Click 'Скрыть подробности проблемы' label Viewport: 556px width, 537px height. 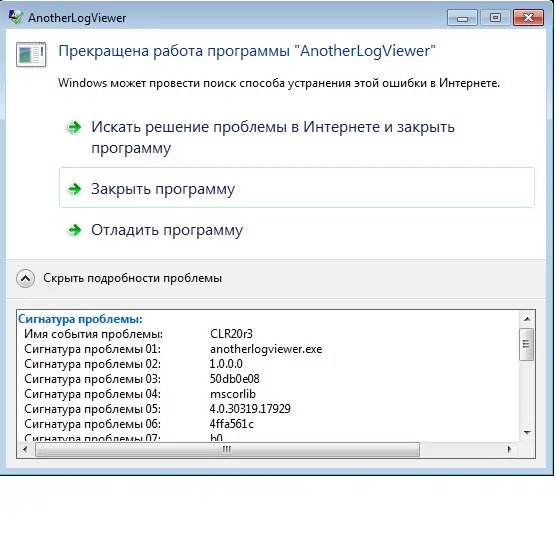[x=133, y=278]
